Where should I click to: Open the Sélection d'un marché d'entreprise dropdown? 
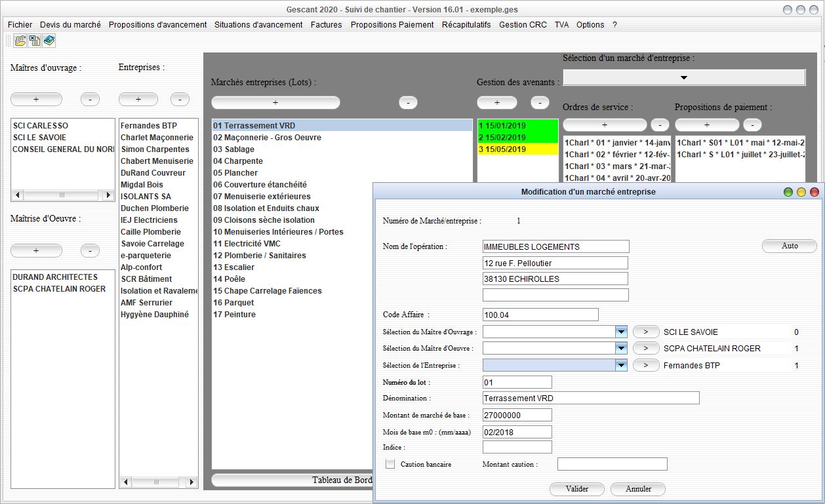(684, 77)
